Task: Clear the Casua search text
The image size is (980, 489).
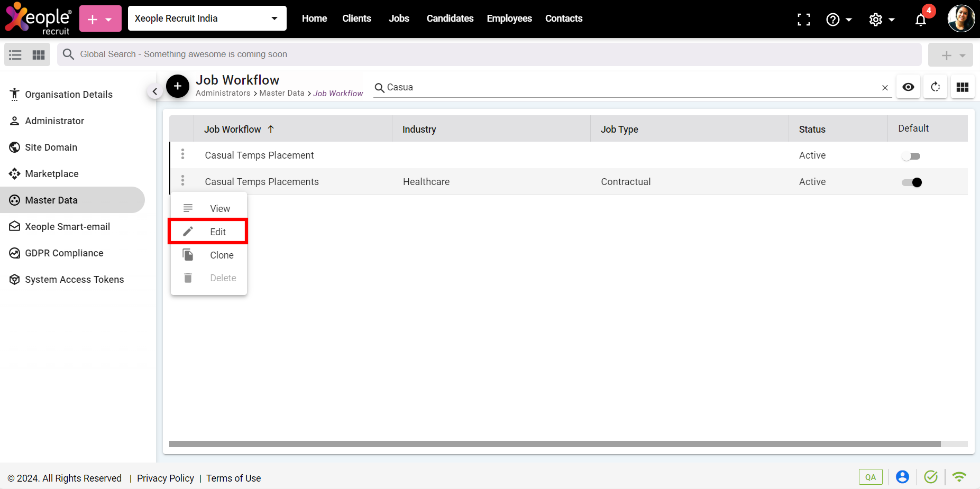Action: click(x=885, y=88)
